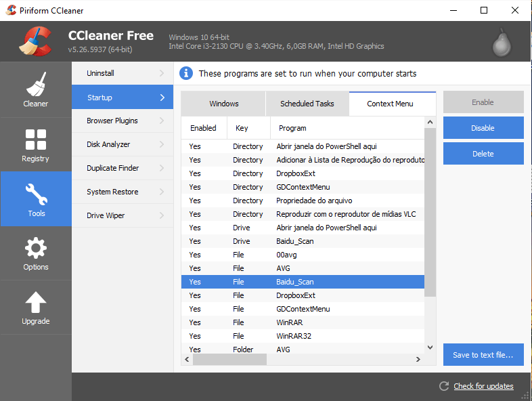
Task: Open the Cleaner section broom icon
Action: coord(36,84)
